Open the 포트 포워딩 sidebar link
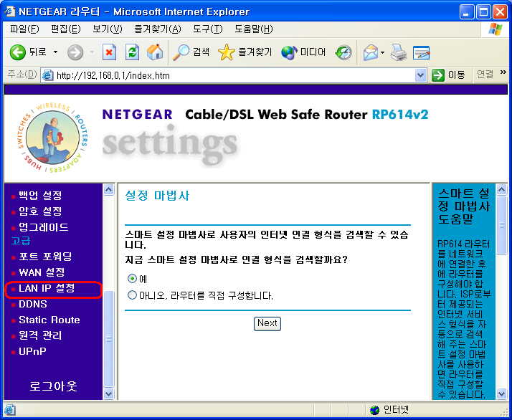Image resolution: width=512 pixels, height=420 pixels. point(45,256)
